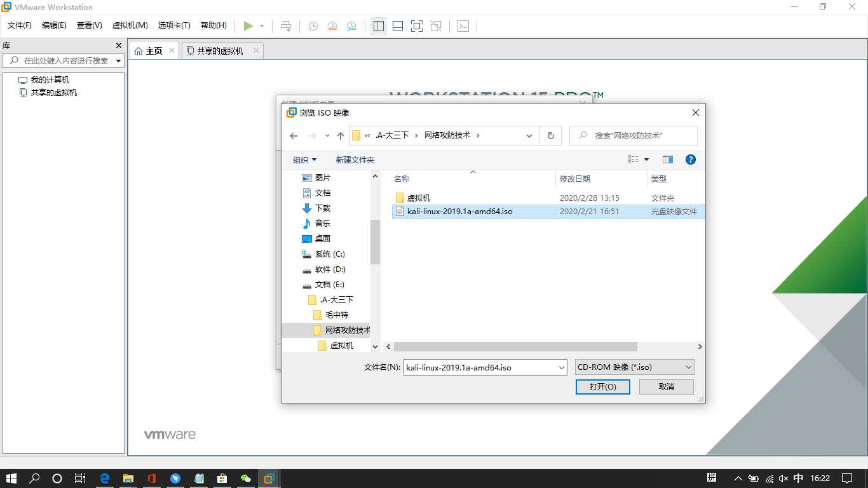Click the 取消 button
The height and width of the screenshot is (488, 868).
(667, 387)
